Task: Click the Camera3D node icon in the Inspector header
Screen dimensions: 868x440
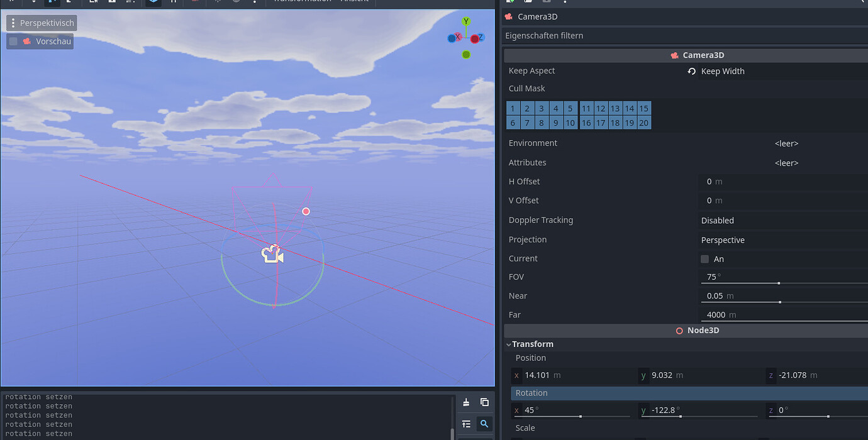Action: [x=508, y=16]
